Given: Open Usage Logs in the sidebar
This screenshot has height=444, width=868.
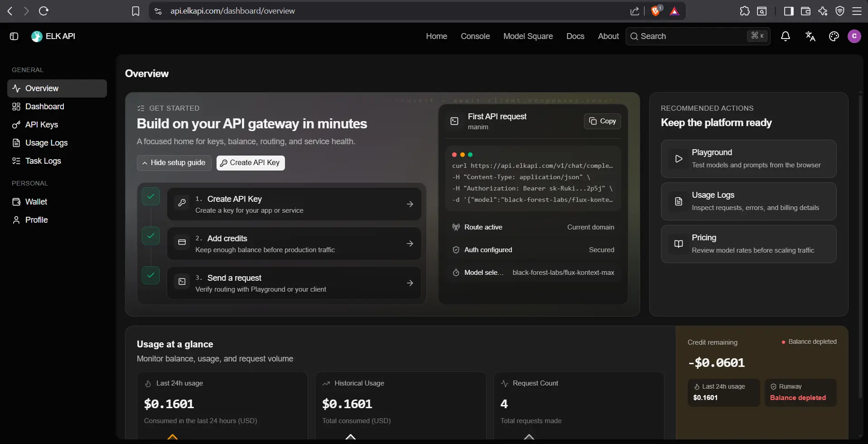Looking at the screenshot, I should [x=57, y=143].
